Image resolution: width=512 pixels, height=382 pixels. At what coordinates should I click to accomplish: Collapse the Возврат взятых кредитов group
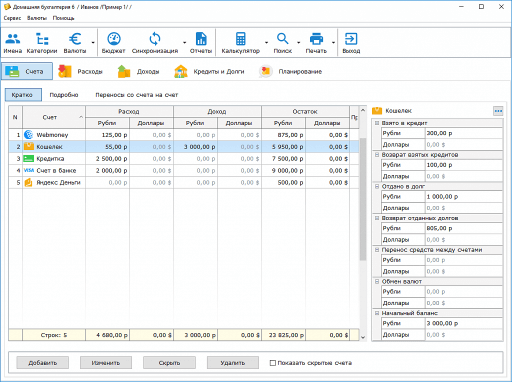click(377, 155)
